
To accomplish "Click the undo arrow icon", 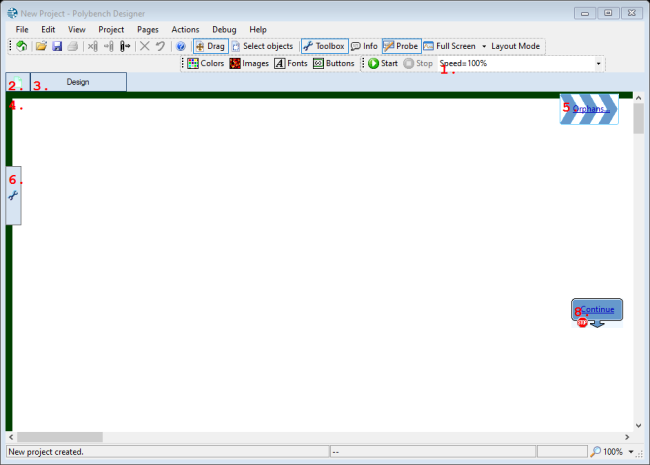I will pos(160,46).
